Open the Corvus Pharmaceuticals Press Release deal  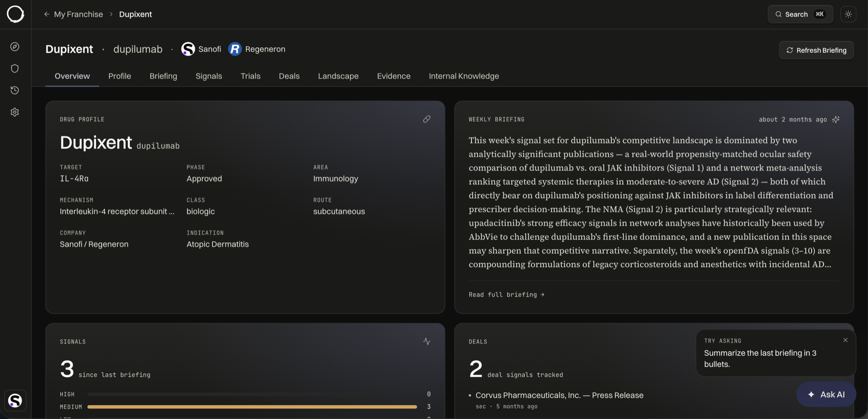[559, 395]
